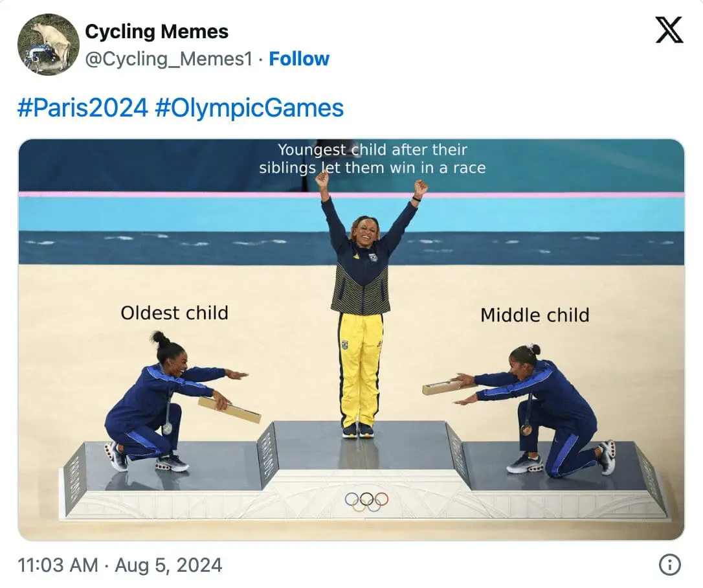The image size is (703, 588).
Task: Open the tweet info circle icon
Action: 669,565
